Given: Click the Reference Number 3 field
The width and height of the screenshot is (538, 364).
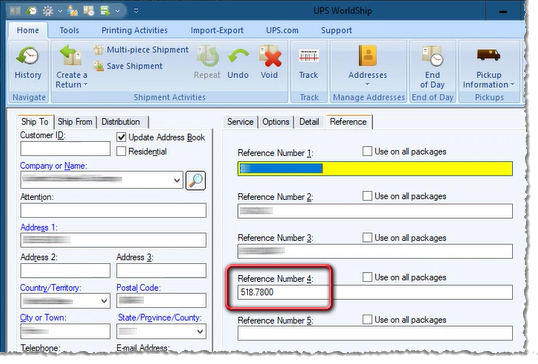Looking at the screenshot, I should (375, 251).
